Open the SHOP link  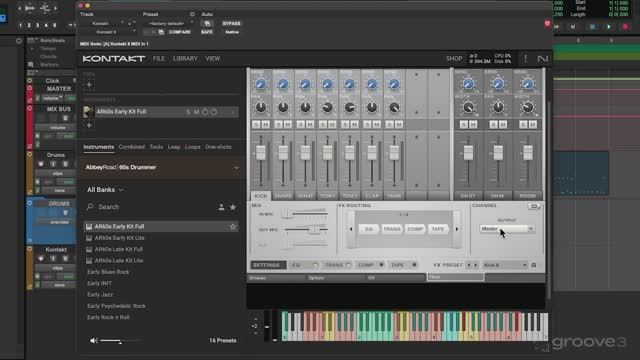tap(454, 59)
